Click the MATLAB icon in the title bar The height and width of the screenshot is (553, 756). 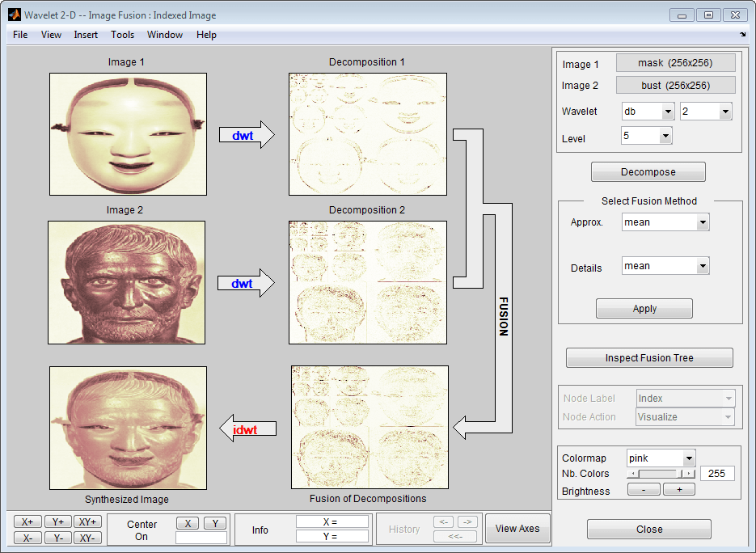point(14,15)
